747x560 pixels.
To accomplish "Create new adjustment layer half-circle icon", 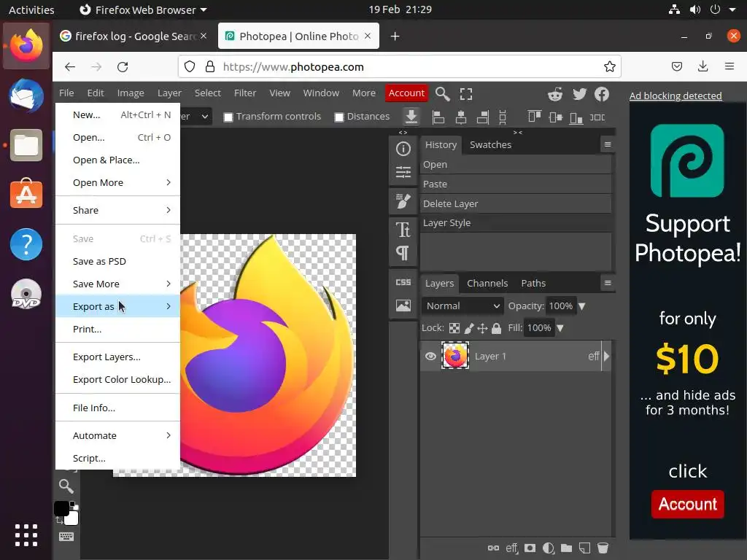I will (549, 548).
